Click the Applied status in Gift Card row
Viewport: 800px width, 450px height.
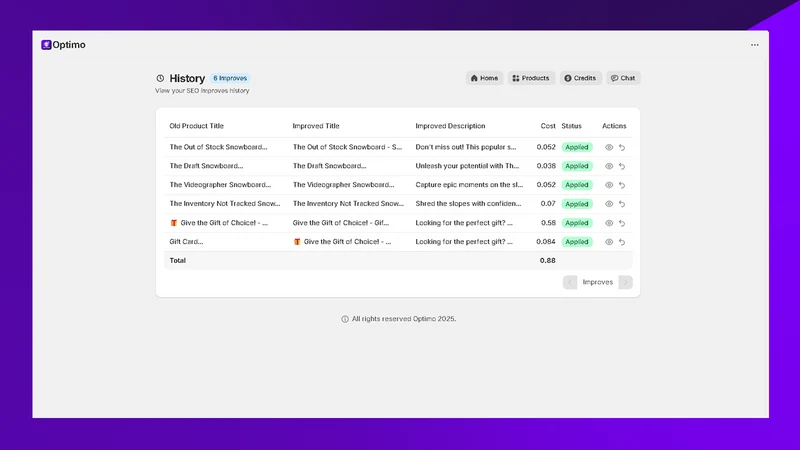click(577, 242)
